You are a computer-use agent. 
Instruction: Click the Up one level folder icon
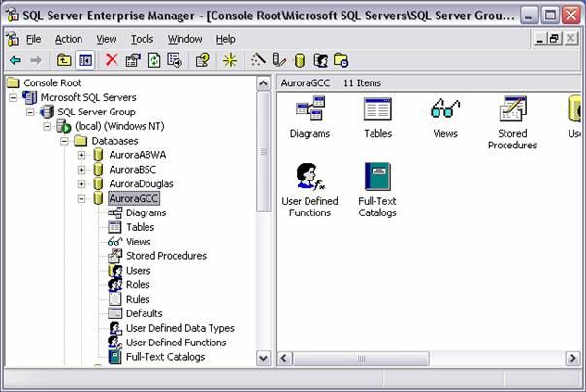pyautogui.click(x=64, y=60)
